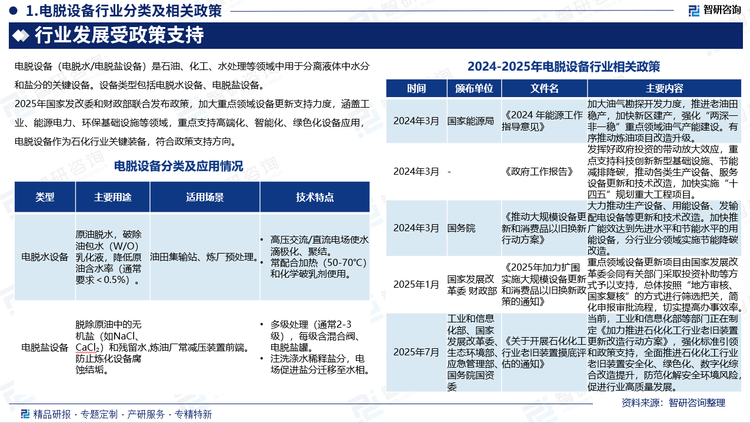This screenshot has width=750, height=423.
Task: Click the content cell starting 加大油气勘探开发力度
Action: pyautogui.click(x=663, y=121)
